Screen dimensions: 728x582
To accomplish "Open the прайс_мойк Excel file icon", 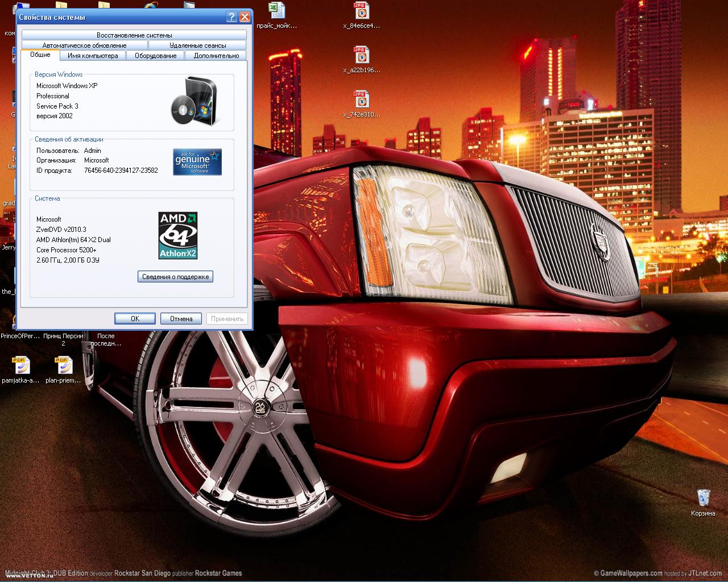I will click(276, 11).
